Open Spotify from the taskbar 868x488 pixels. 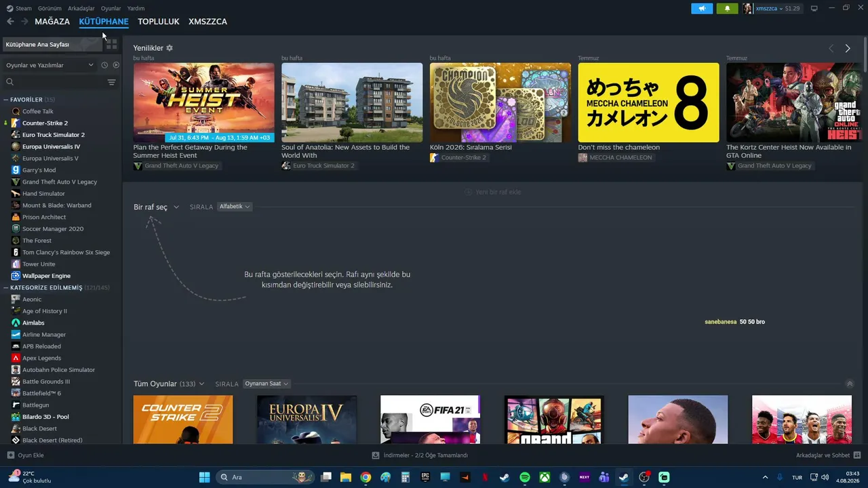point(525,477)
